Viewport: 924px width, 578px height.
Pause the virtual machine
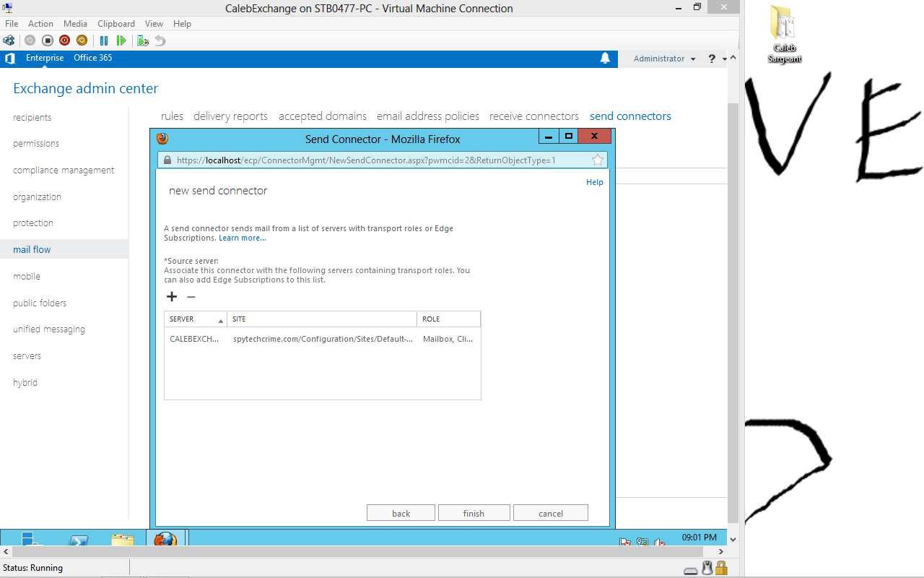[104, 40]
